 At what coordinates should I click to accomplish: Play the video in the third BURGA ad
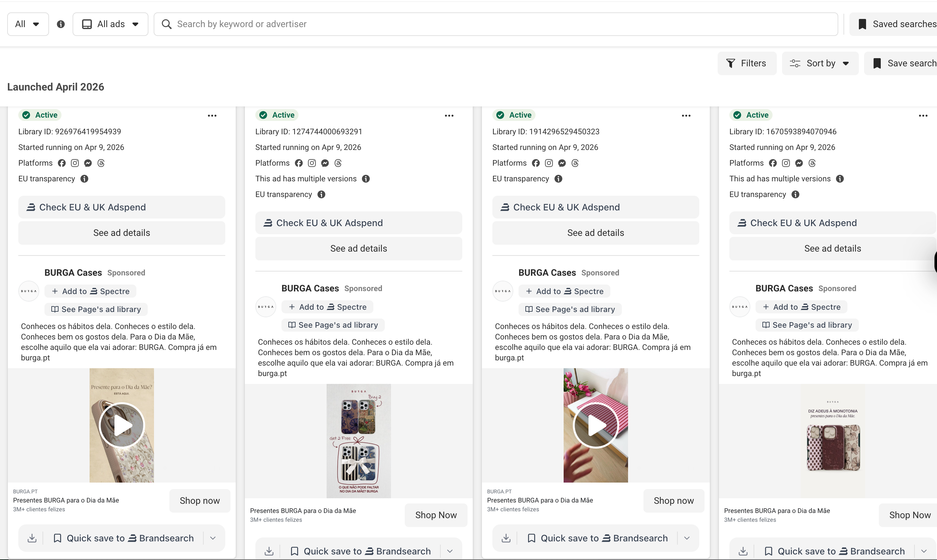tap(596, 425)
